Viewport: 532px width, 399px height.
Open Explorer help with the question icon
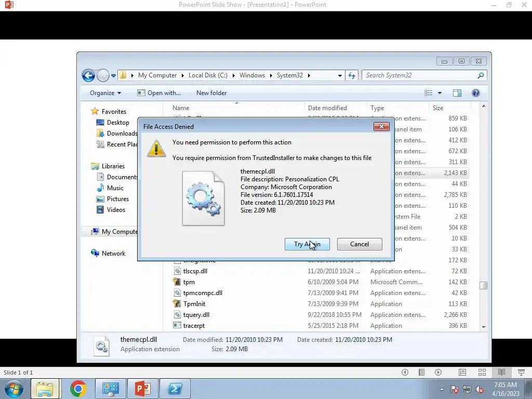(x=476, y=93)
